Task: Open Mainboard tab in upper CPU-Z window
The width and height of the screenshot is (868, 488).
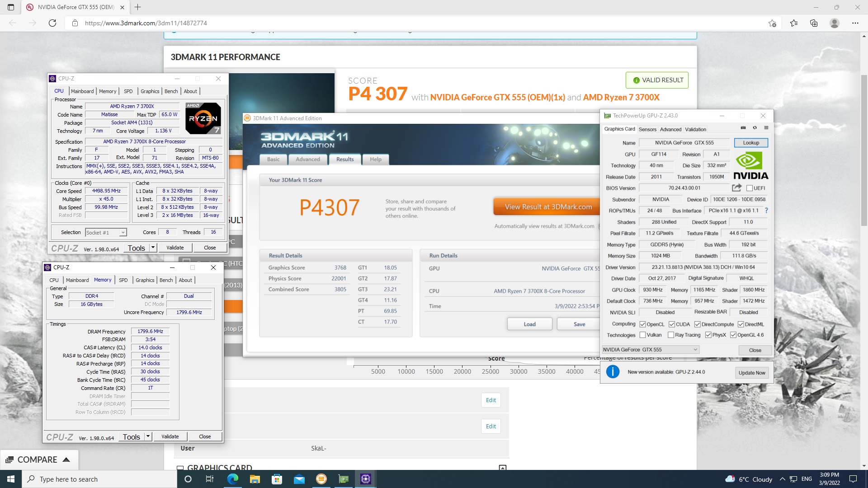Action: coord(82,91)
